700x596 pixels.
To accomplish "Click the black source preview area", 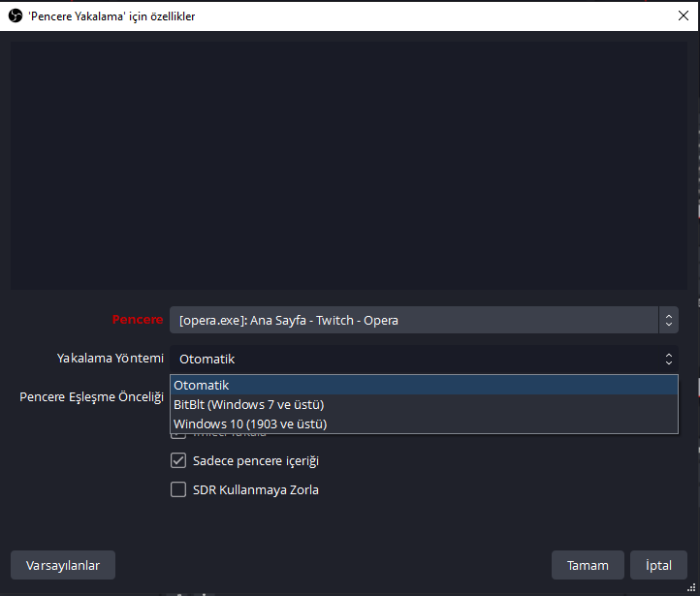I will [349, 166].
